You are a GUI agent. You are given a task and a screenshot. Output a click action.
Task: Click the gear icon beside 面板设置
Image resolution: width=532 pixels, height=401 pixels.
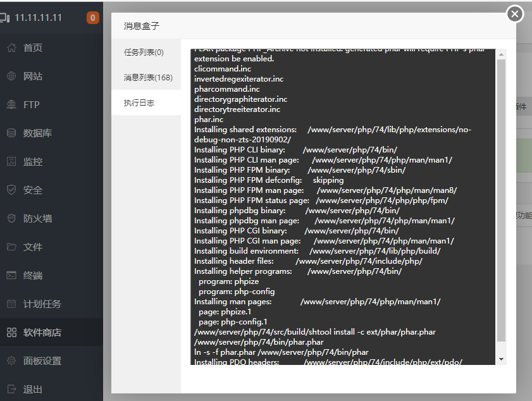point(11,361)
